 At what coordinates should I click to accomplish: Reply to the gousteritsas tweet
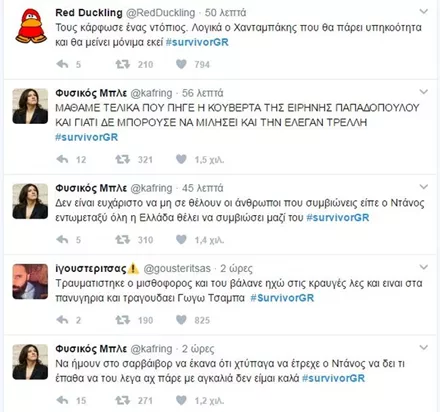[x=62, y=320]
